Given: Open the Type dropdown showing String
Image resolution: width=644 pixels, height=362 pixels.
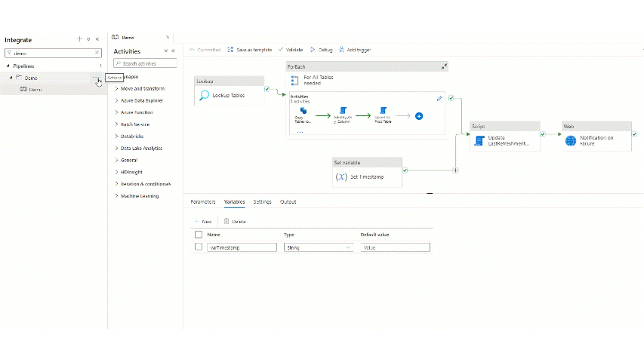Looking at the screenshot, I should (x=318, y=247).
